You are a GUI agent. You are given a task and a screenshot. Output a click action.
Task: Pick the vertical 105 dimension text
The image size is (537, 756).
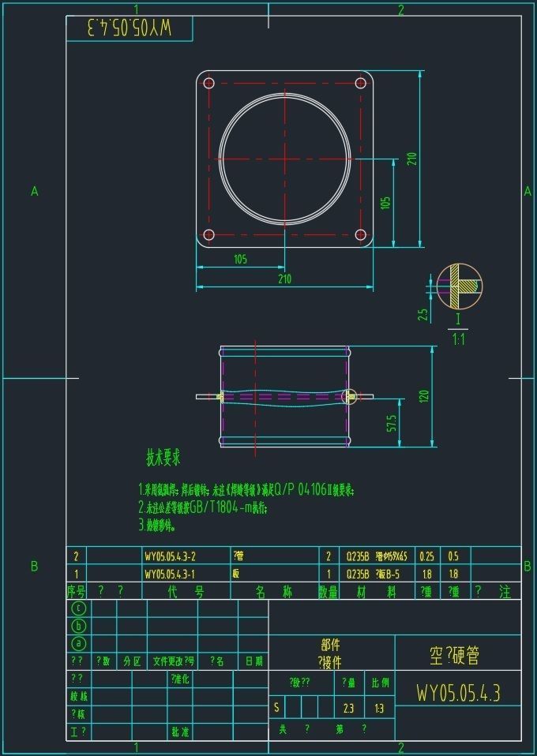[385, 203]
